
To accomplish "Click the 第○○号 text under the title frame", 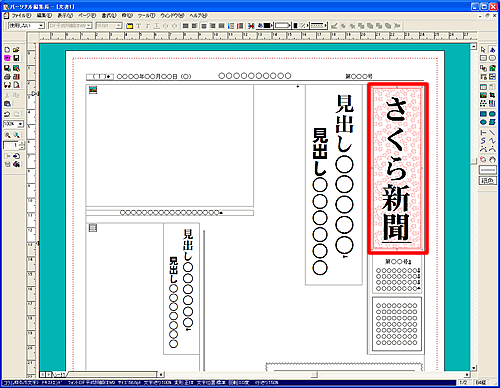I will coord(398,262).
